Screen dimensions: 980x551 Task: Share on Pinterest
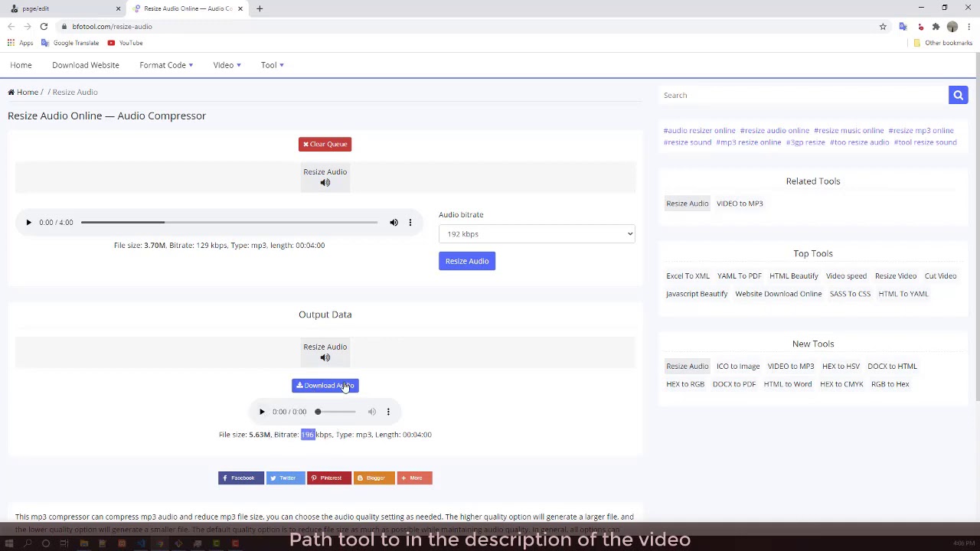tap(329, 478)
